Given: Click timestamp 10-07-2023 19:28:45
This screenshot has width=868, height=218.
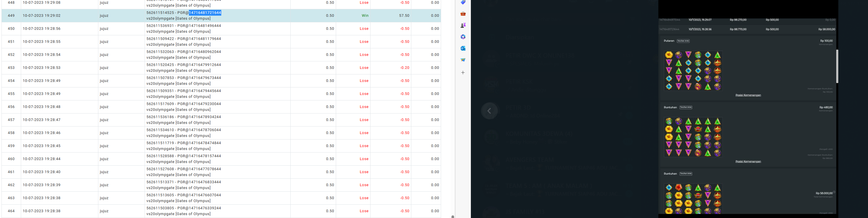Looking at the screenshot, I should click(42, 146).
